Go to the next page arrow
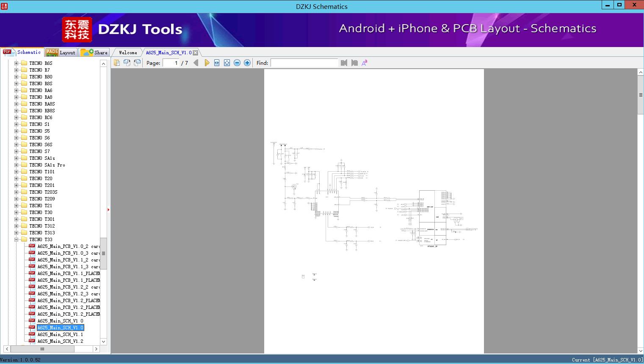This screenshot has width=644, height=364. tap(207, 63)
